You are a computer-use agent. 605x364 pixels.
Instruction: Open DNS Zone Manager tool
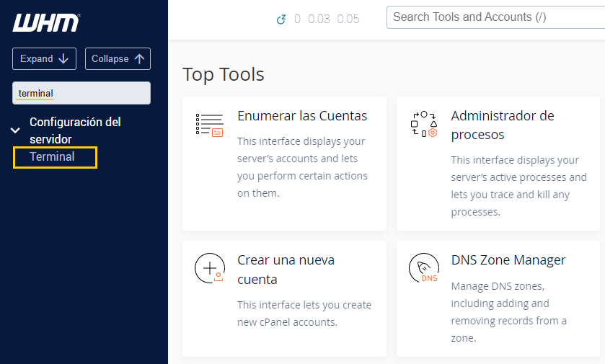coord(508,260)
